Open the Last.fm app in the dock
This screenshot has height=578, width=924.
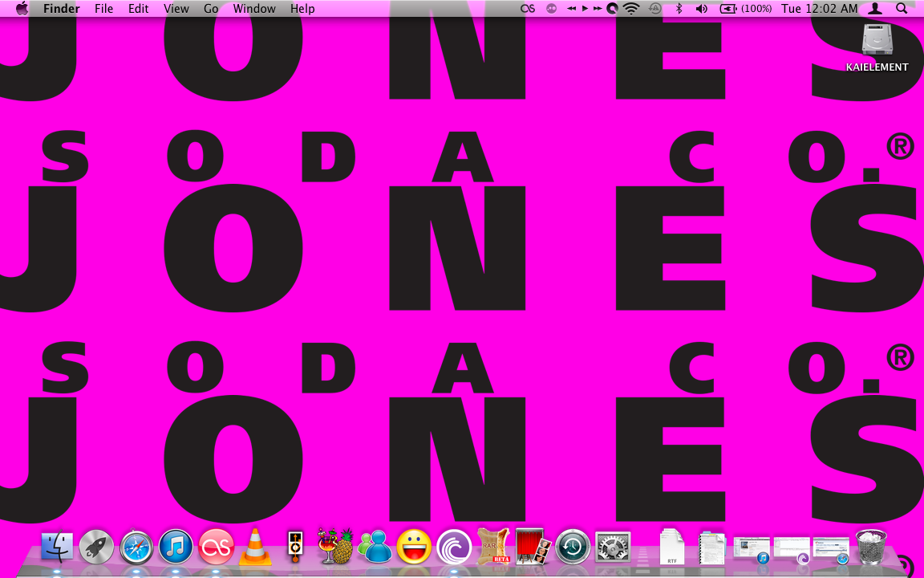coord(216,547)
